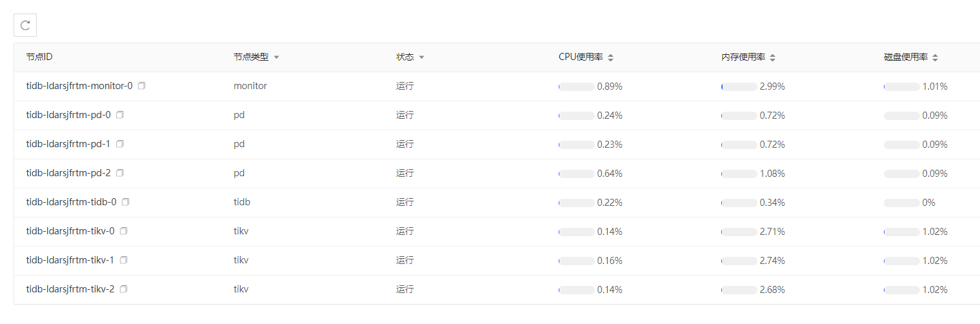980x324 pixels.
Task: Click the 运行 status of tidb-0 row
Action: coord(405,202)
